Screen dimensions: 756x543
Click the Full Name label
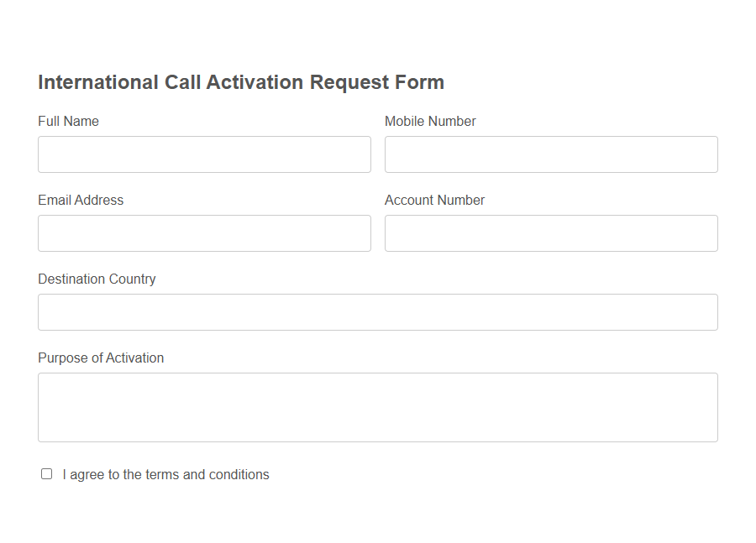pos(67,121)
